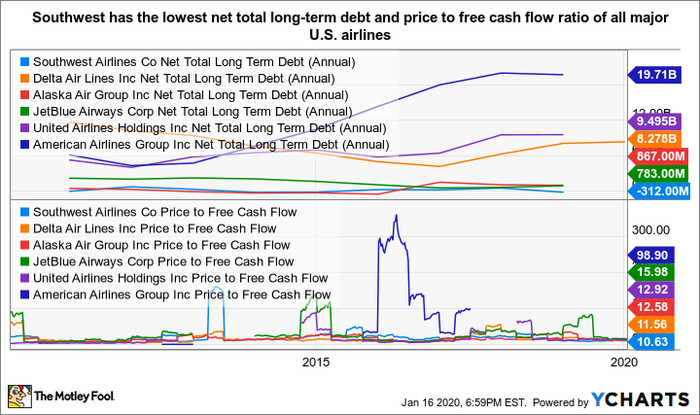
Task: Click The Motley Fool jester logo icon
Action: pos(20,397)
